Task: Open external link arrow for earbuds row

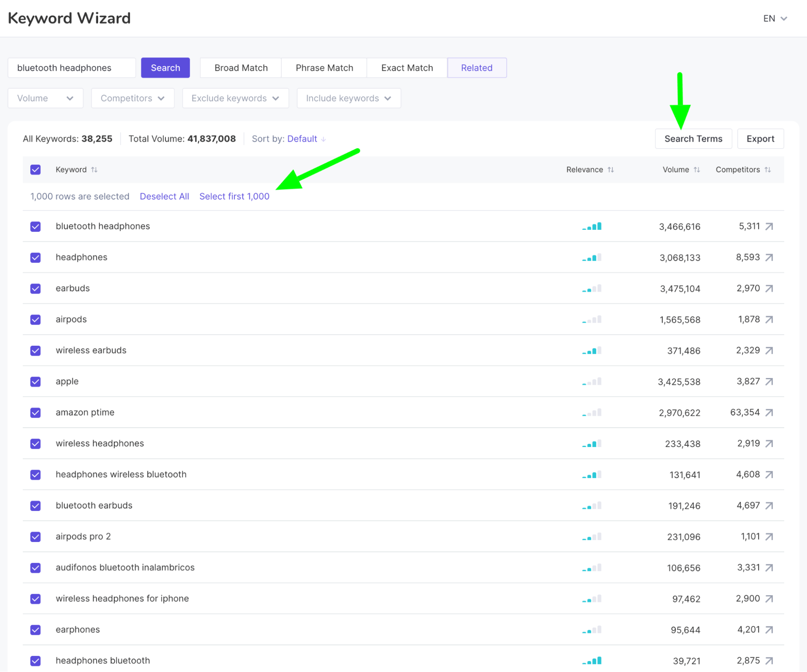Action: click(x=769, y=288)
